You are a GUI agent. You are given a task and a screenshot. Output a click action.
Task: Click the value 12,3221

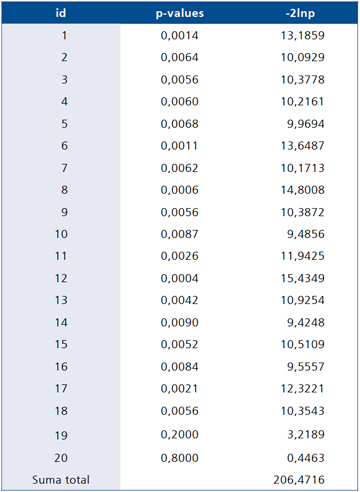tap(302, 389)
